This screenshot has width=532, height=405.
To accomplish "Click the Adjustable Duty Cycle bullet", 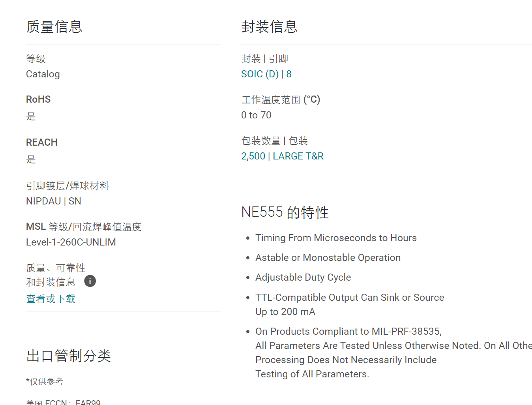I will tap(303, 277).
